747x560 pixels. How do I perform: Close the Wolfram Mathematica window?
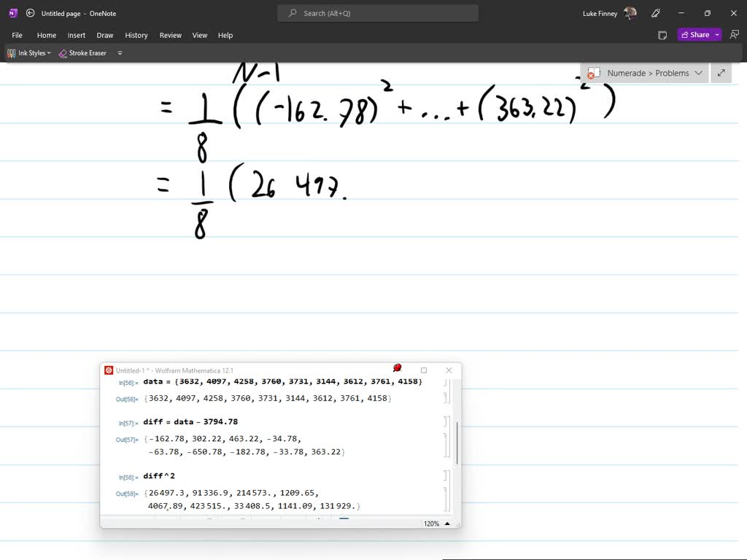coord(449,370)
